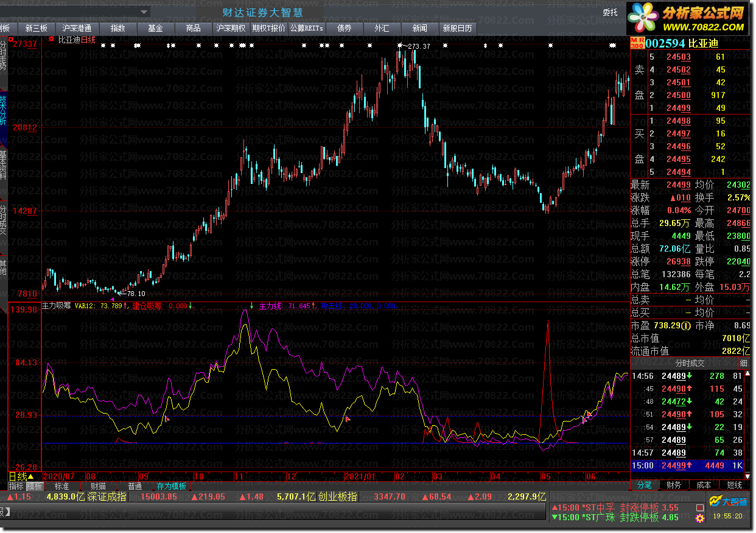This screenshot has width=756, height=533.
Task: Open the 短线 short-term tab
Action: 735,485
